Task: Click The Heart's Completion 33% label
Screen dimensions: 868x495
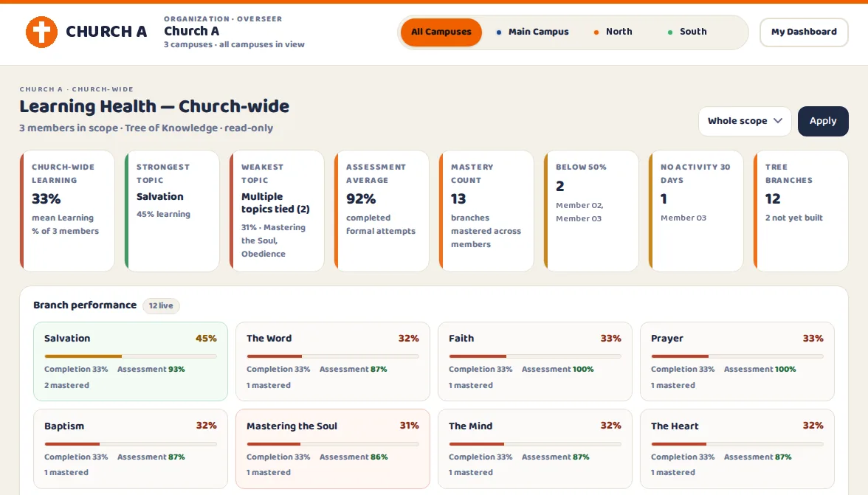Action: point(683,457)
